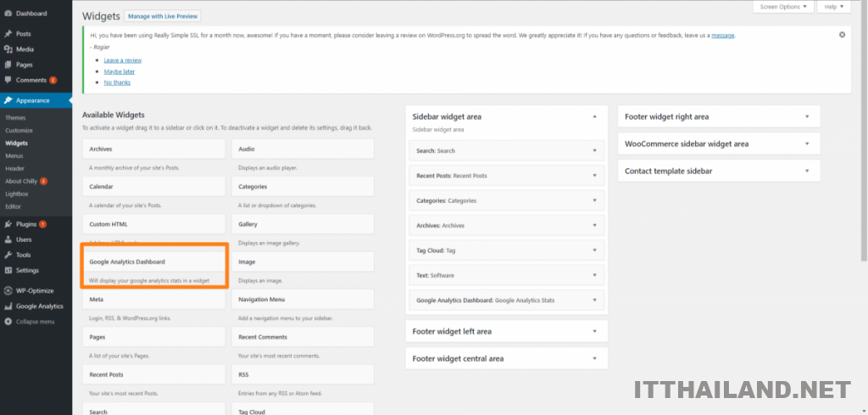Click the Pages icon in sidebar
The width and height of the screenshot is (868, 415).
click(8, 64)
